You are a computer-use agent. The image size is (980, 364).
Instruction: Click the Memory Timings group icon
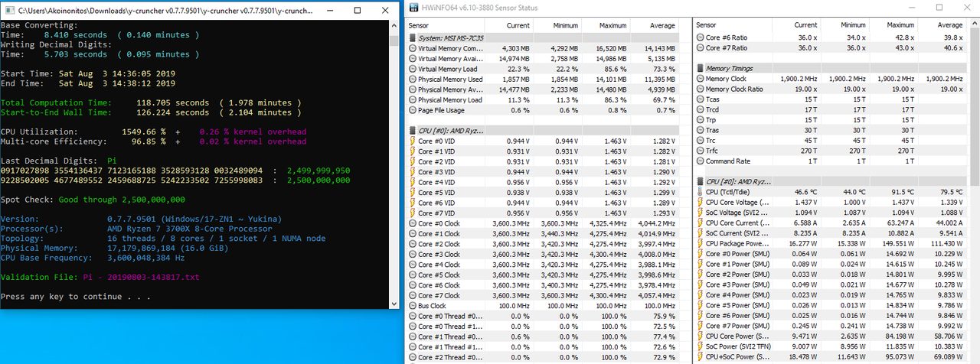coord(700,68)
